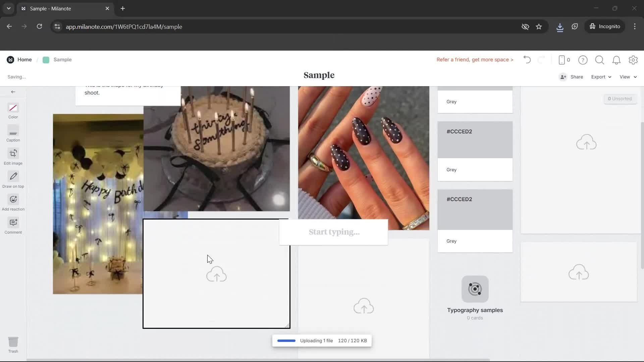Expand the View dropdown
The width and height of the screenshot is (644, 362).
(628, 77)
